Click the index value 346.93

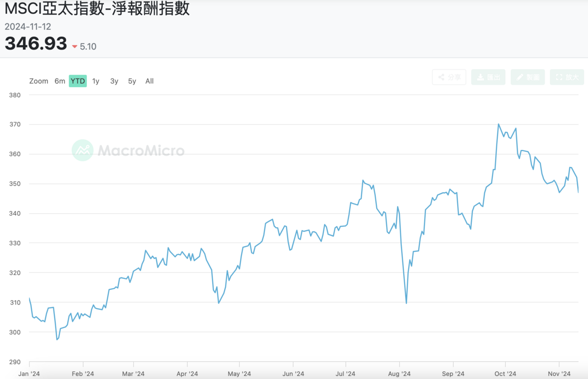36,44
